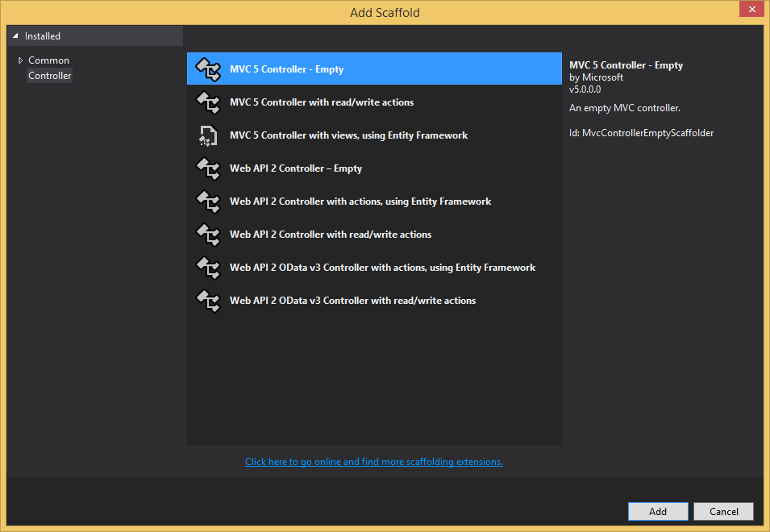The height and width of the screenshot is (532, 770).
Task: Select MVC 5 Controller with views, using Entity Framework
Action: (348, 135)
